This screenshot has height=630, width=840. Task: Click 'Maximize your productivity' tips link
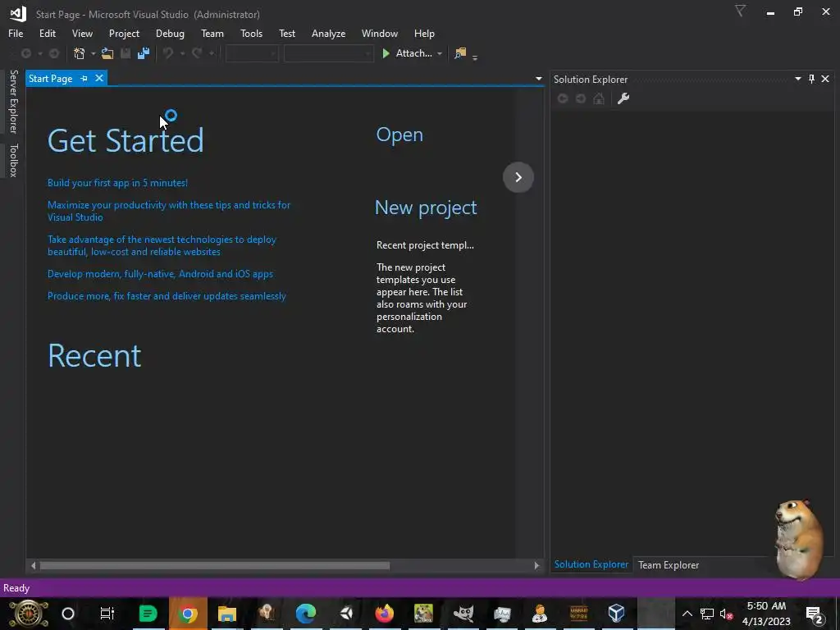[x=169, y=211]
